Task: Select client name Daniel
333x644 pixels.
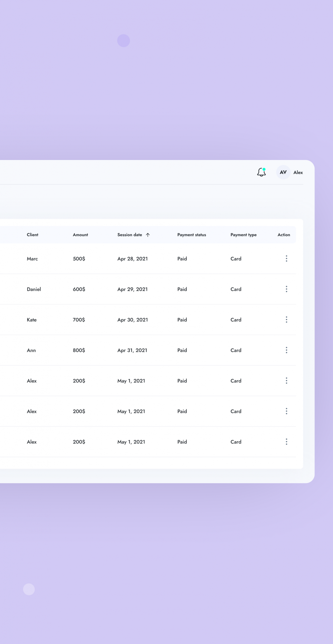Action: point(34,289)
